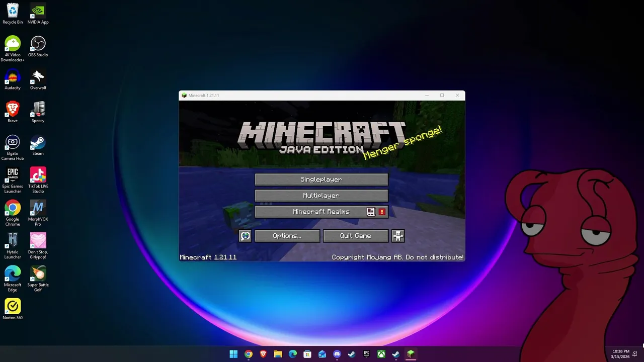Select the Steam desktop shortcut
The image size is (644, 362).
[38, 145]
